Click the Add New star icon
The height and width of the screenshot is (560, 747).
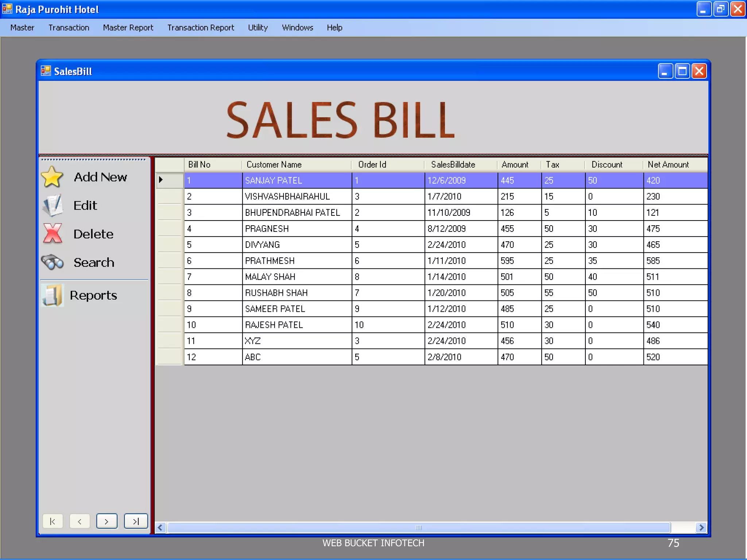click(x=52, y=177)
